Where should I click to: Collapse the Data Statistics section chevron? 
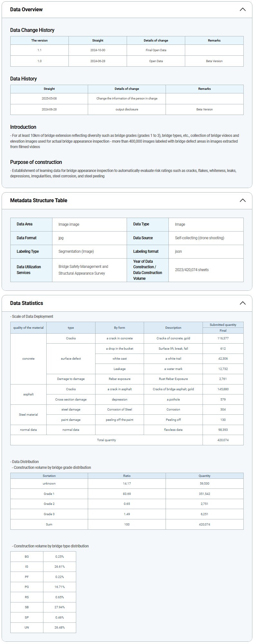242,303
